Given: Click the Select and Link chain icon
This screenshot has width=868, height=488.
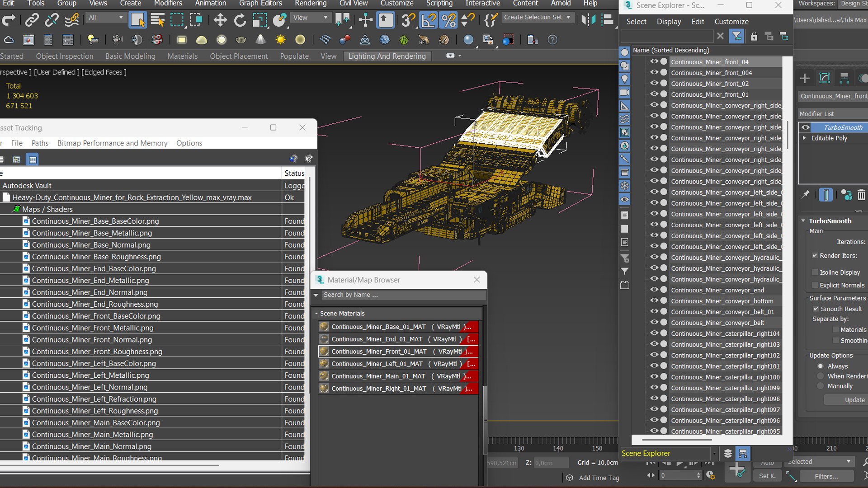Looking at the screenshot, I should (32, 20).
